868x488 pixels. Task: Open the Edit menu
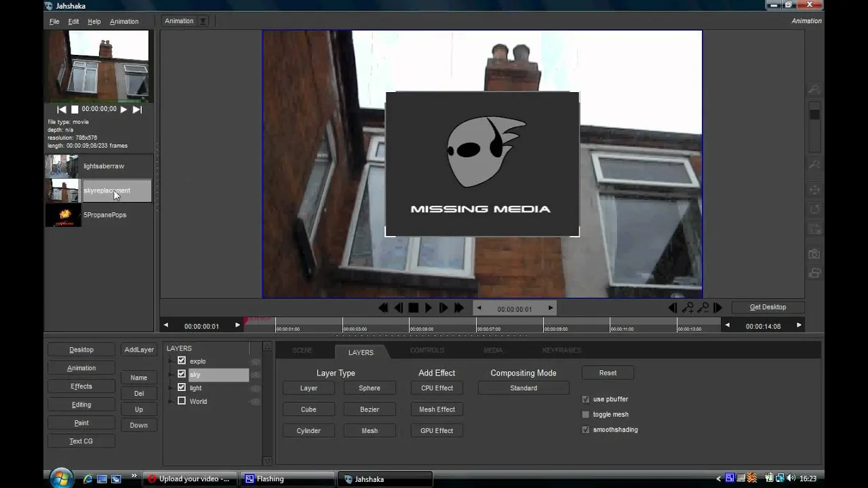[x=73, y=22]
